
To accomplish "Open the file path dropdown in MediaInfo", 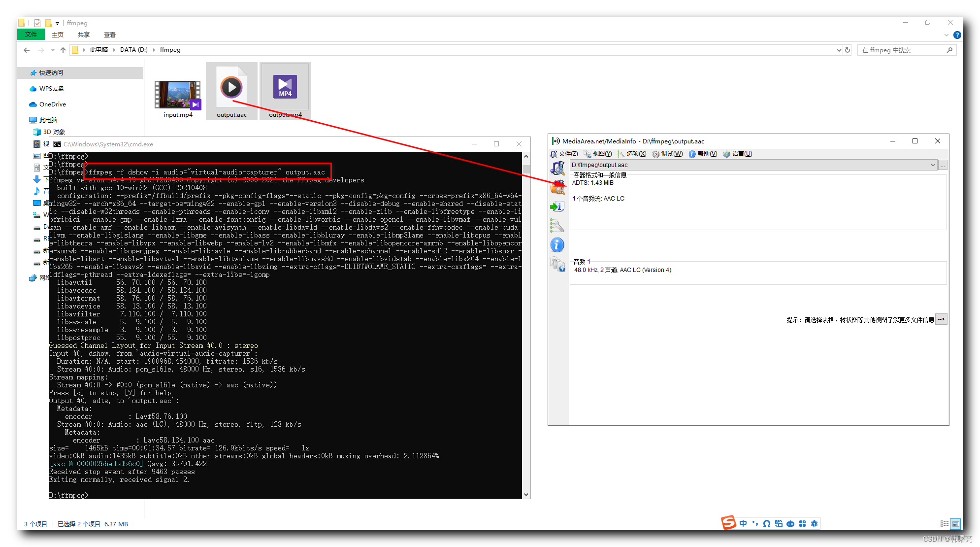I will (933, 165).
